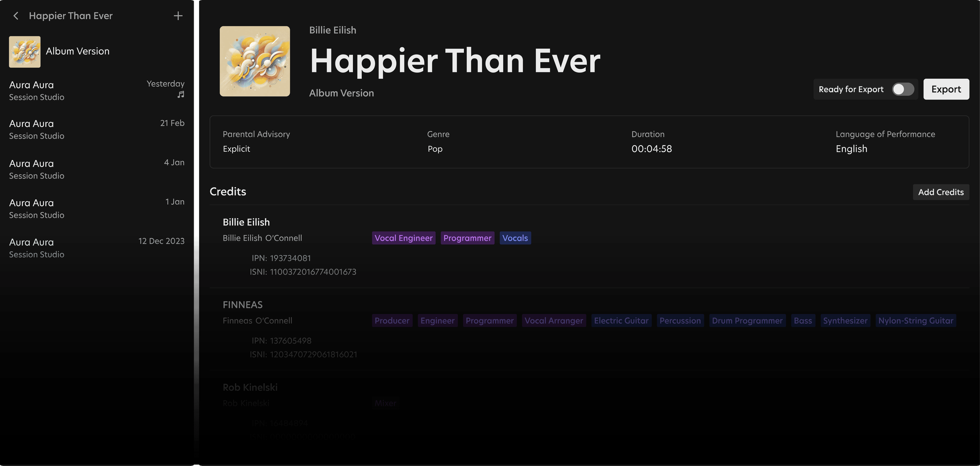This screenshot has width=980, height=466.
Task: Click the Finneas O'Connell legal name
Action: click(x=258, y=321)
